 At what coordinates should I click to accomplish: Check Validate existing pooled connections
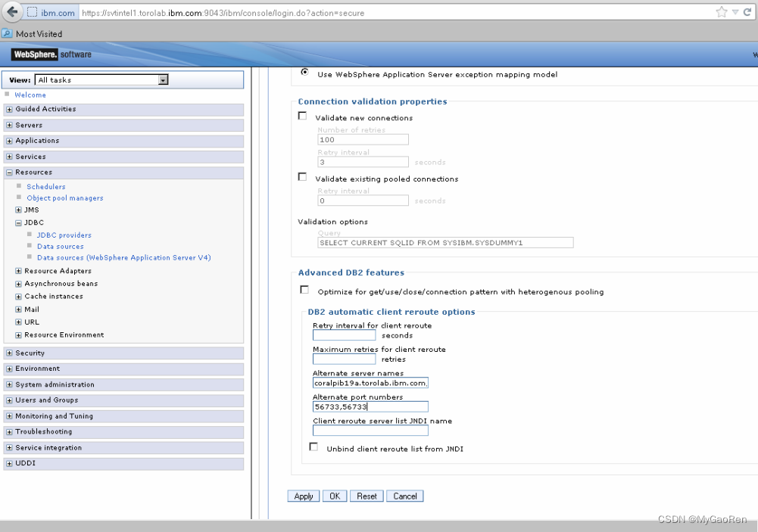[x=302, y=176]
